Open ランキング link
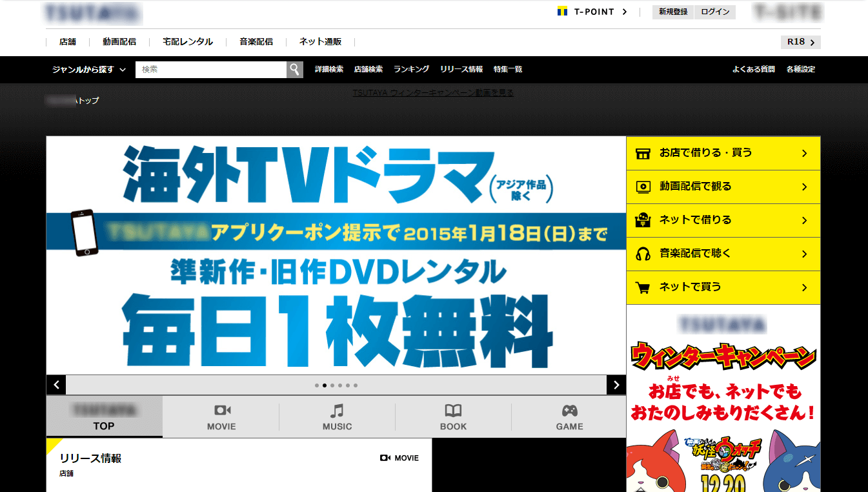 point(411,69)
